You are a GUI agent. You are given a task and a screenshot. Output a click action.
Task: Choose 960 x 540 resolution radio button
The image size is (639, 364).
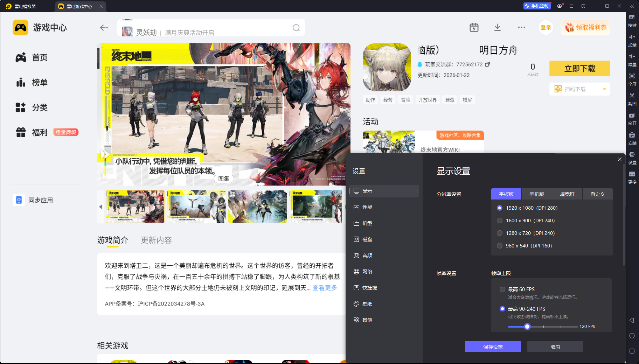tap(500, 246)
